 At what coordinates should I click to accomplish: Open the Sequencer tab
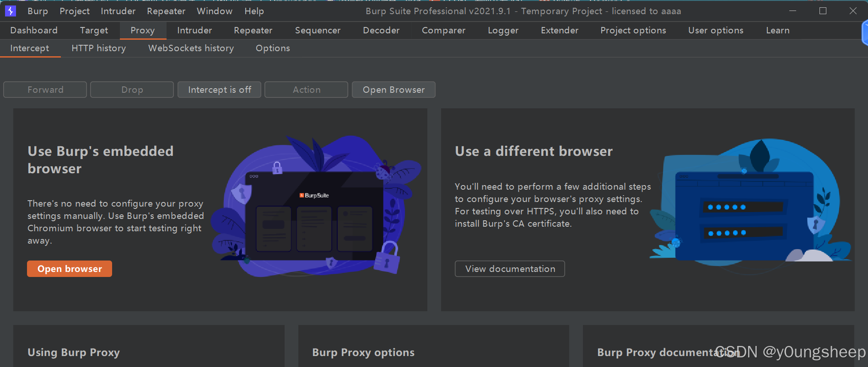[x=318, y=30]
